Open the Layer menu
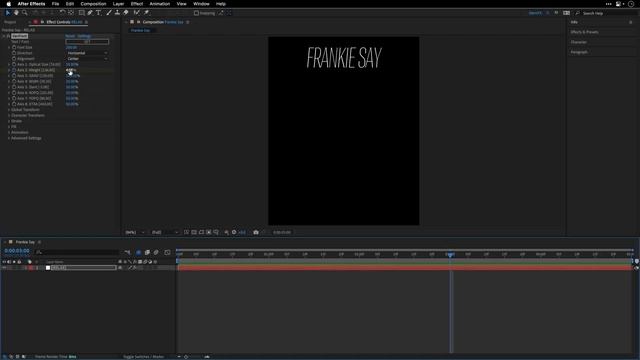 [118, 4]
